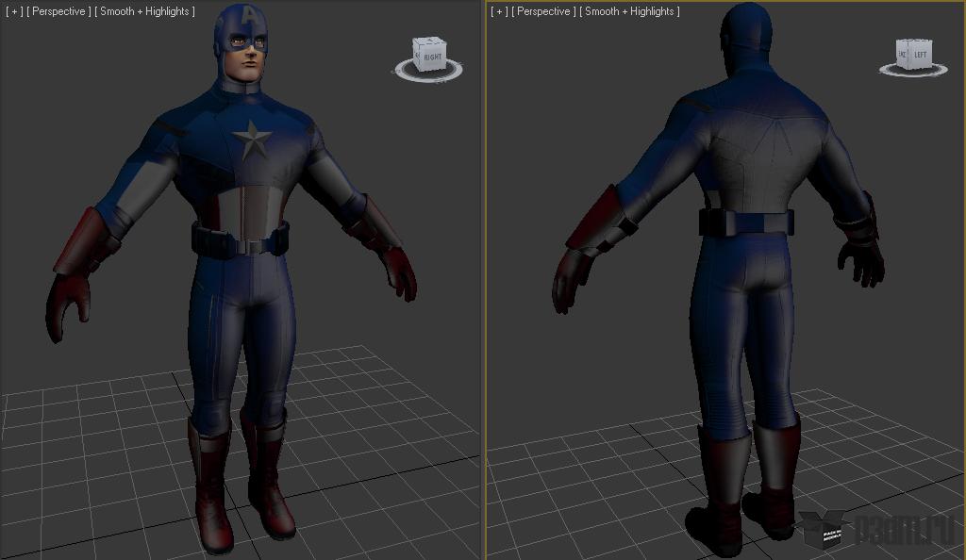
Task: Select the star emblem on the character's chest
Action: (x=251, y=140)
